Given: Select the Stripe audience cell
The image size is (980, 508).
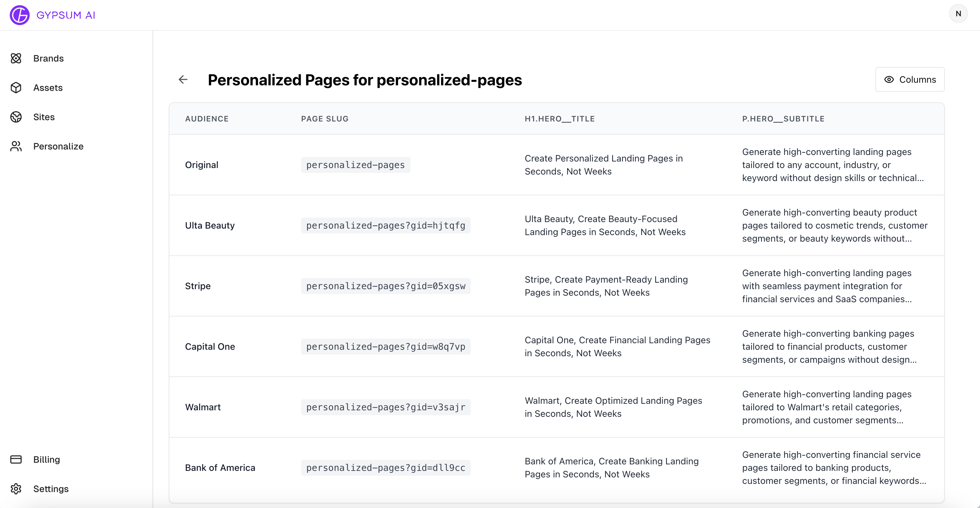Looking at the screenshot, I should pos(198,286).
